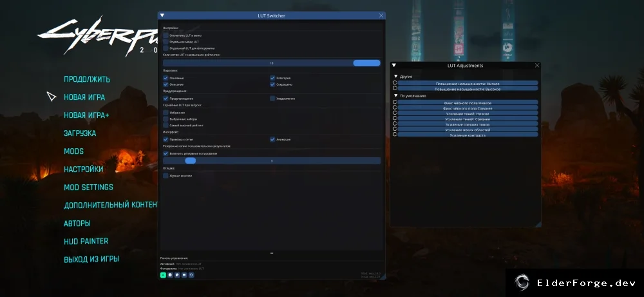
Task: Click 'Усиление теней: Среднее' adjustment bar
Action: [x=468, y=119]
